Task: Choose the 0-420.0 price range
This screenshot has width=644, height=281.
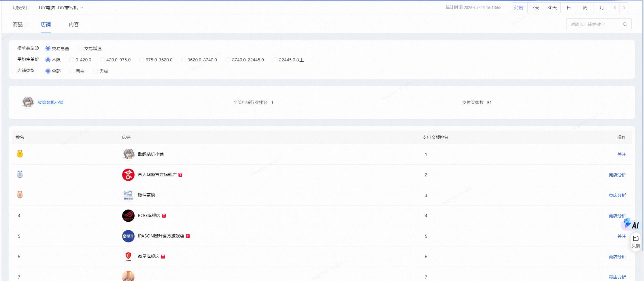Action: tap(72, 60)
